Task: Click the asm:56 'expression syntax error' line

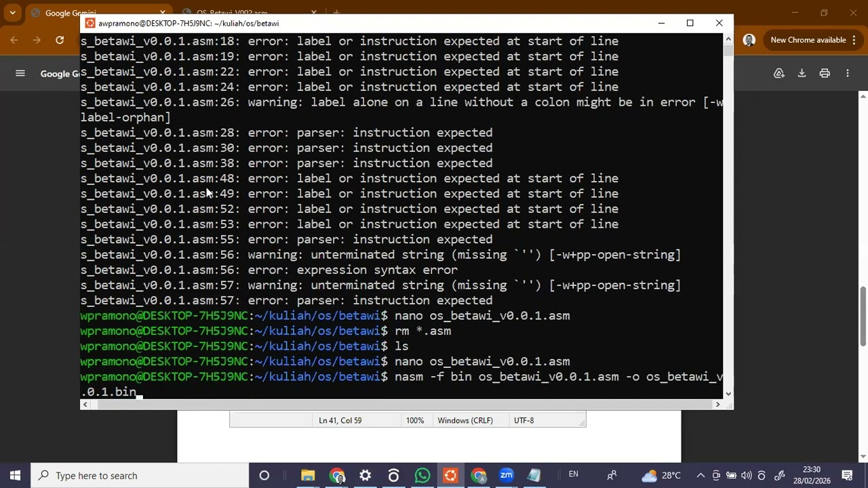Action: click(x=269, y=270)
